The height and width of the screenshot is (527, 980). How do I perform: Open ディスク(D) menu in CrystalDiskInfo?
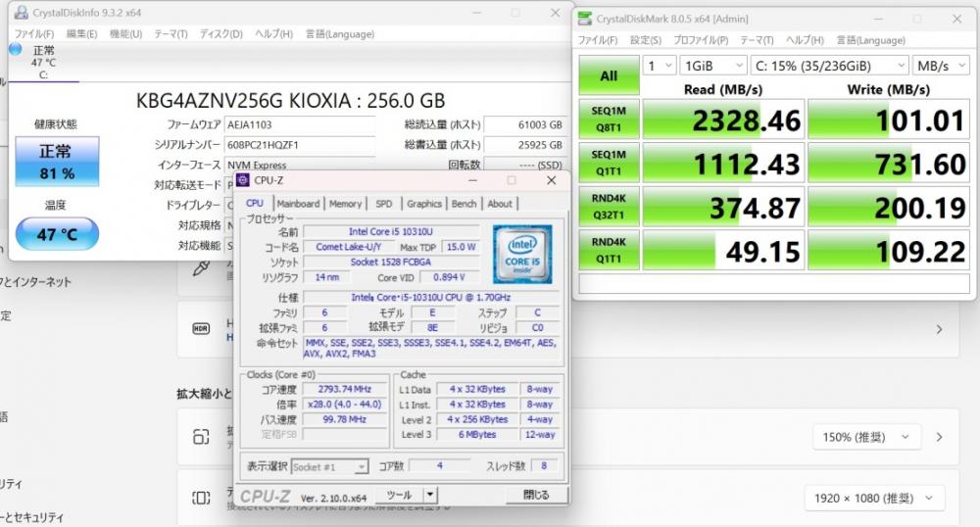[x=220, y=33]
